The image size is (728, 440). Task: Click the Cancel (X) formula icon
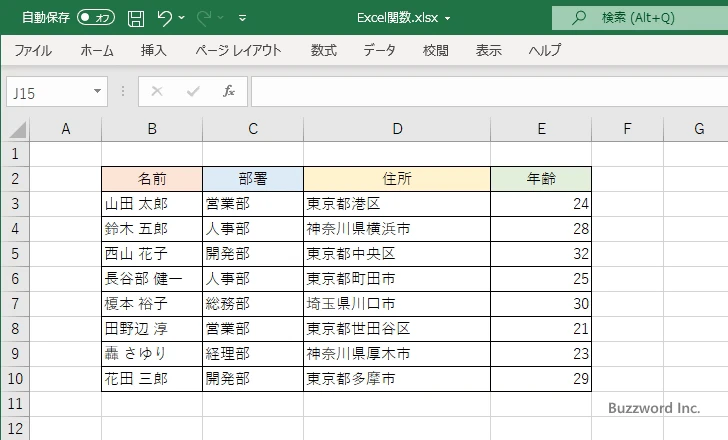click(x=157, y=91)
